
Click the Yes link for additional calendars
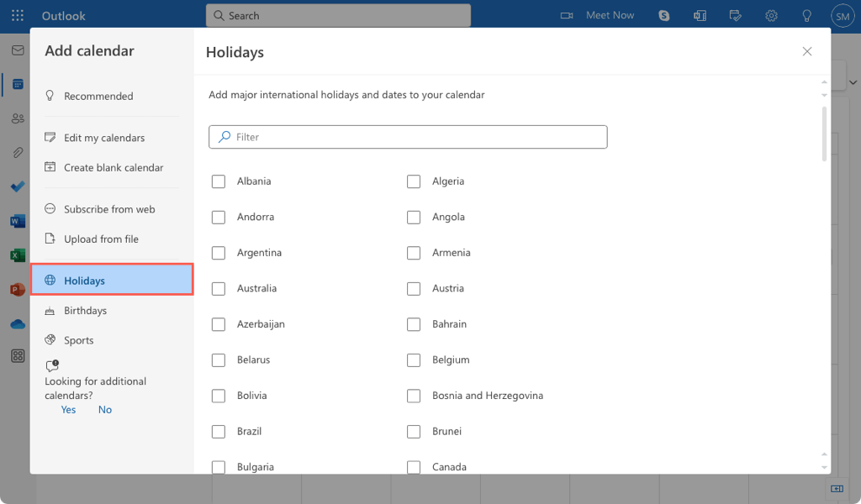click(x=68, y=410)
